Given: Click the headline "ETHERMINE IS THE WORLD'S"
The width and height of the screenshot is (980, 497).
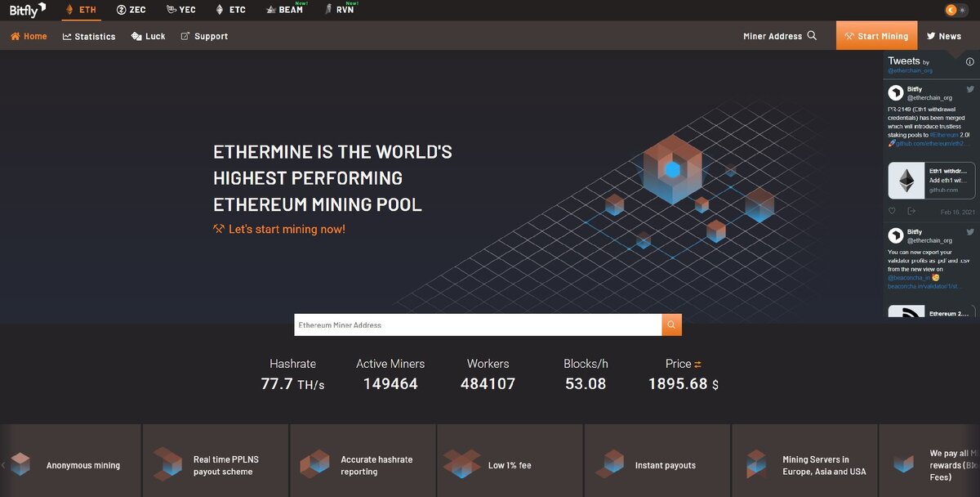Looking at the screenshot, I should click(332, 152).
